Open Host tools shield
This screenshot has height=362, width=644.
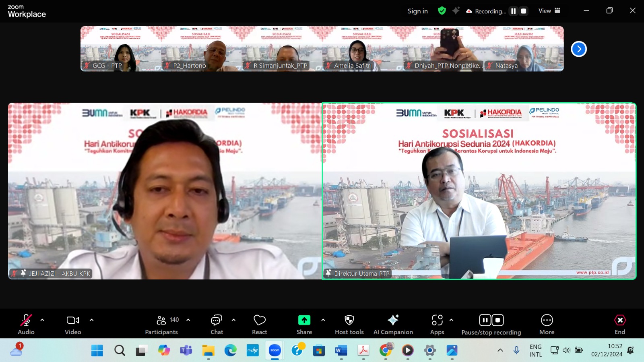349,324
